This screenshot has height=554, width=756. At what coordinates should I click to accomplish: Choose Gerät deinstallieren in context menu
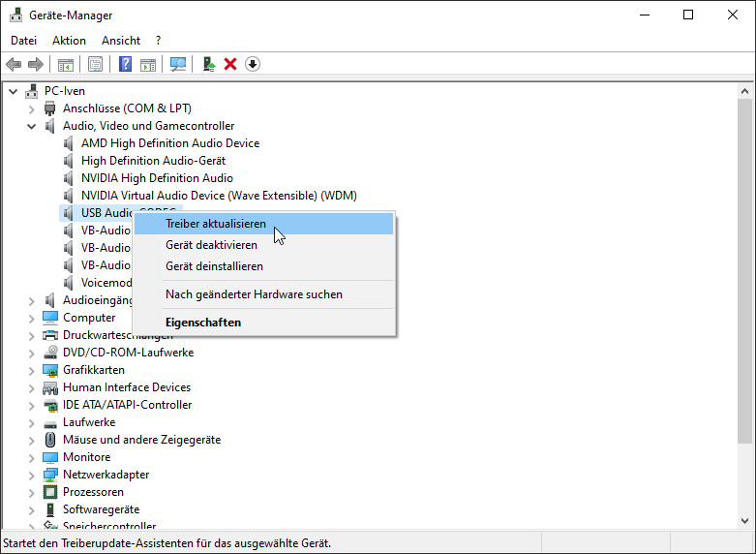[x=214, y=266]
